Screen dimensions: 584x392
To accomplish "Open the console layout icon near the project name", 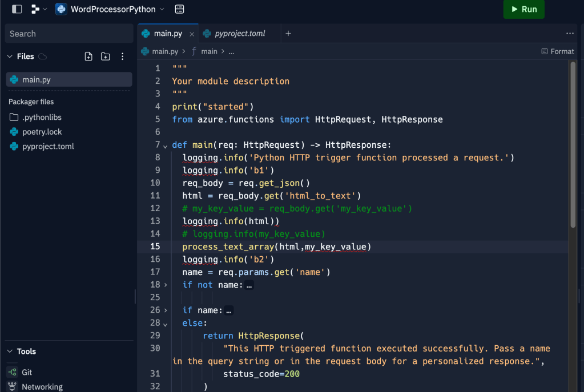I will point(179,9).
